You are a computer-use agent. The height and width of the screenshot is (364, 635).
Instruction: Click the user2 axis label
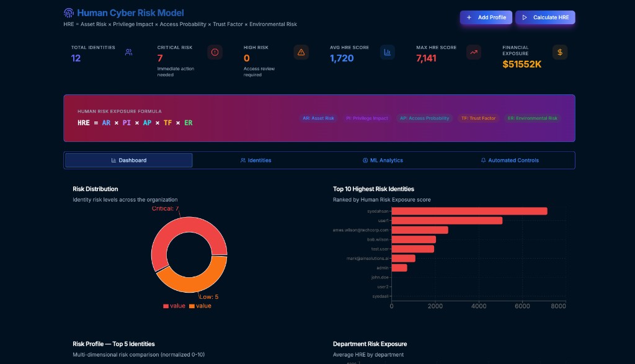[383, 286]
